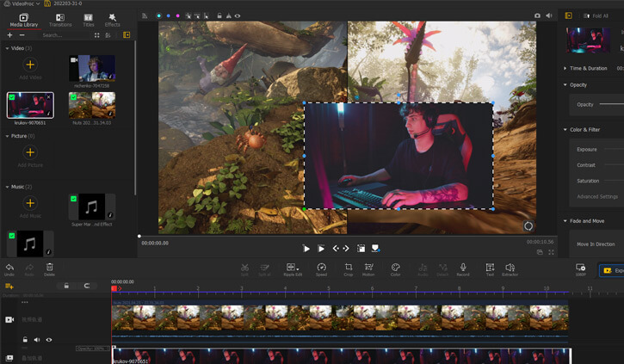Click the Opacity slider track
This screenshot has width=624, height=364.
[611, 104]
